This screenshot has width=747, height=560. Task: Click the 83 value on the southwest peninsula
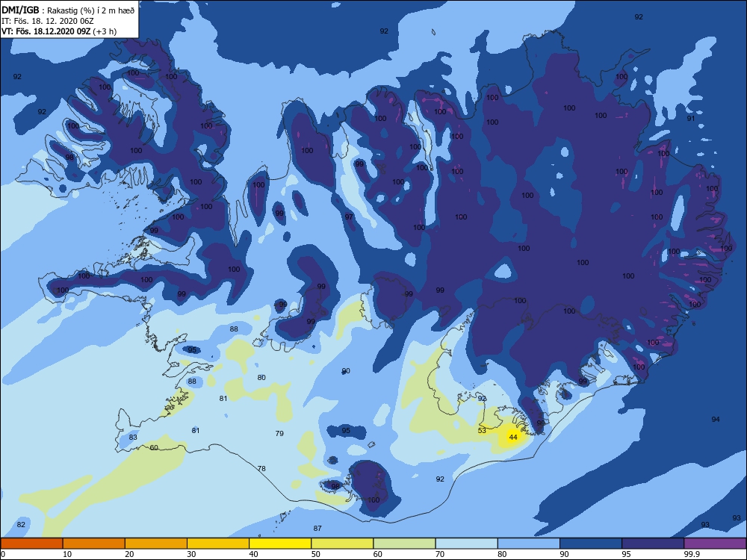(133, 437)
